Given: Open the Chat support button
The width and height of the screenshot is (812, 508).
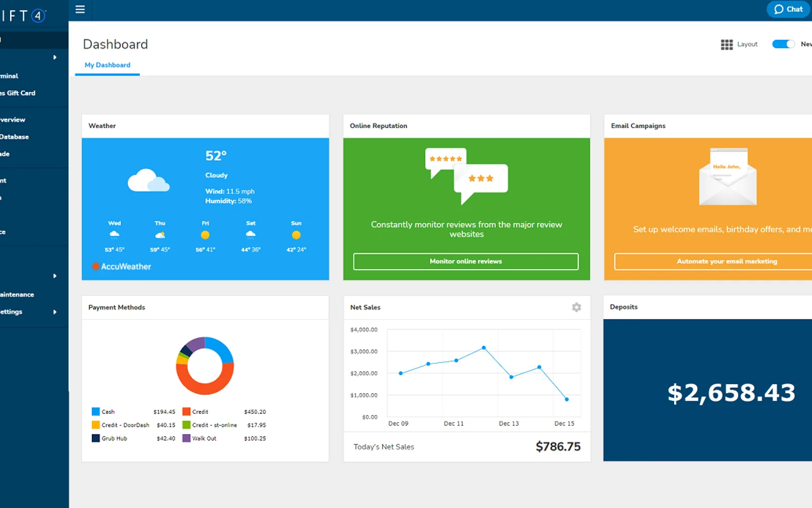Looking at the screenshot, I should (x=788, y=9).
